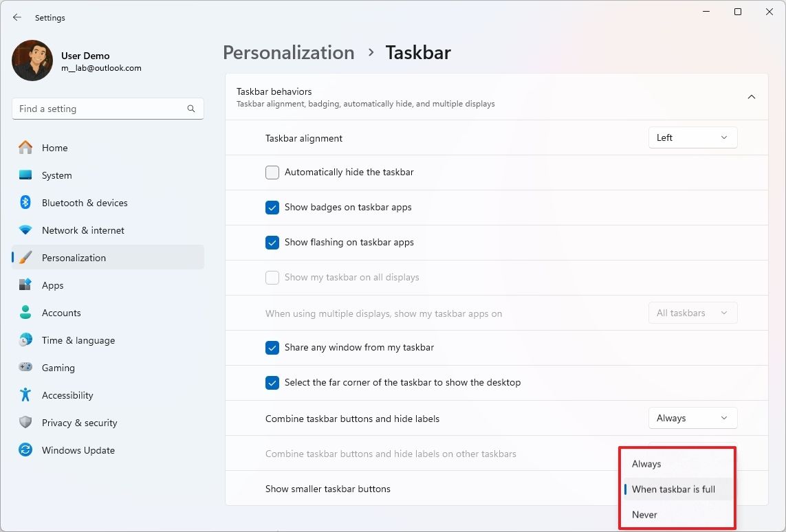Image resolution: width=786 pixels, height=532 pixels.
Task: Select Always option in dropdown list
Action: pyautogui.click(x=646, y=464)
